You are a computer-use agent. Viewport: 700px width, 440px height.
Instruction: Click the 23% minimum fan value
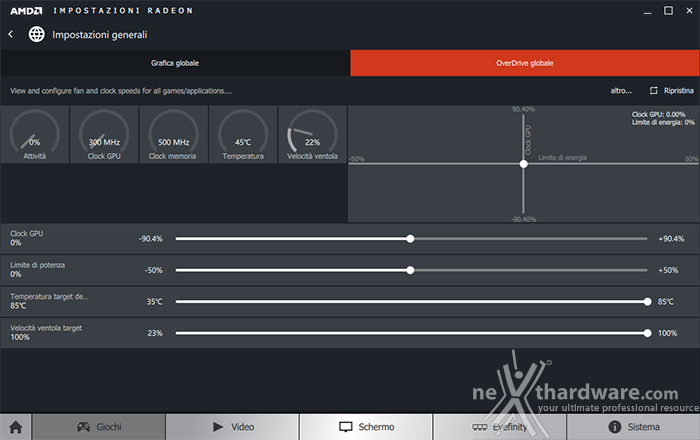[155, 333]
